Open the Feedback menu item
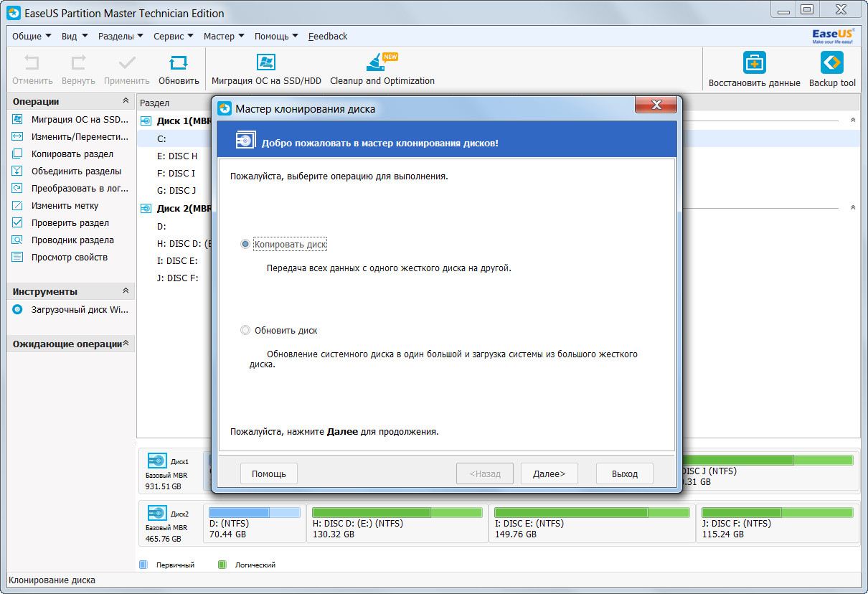The height and width of the screenshot is (594, 868). tap(328, 36)
